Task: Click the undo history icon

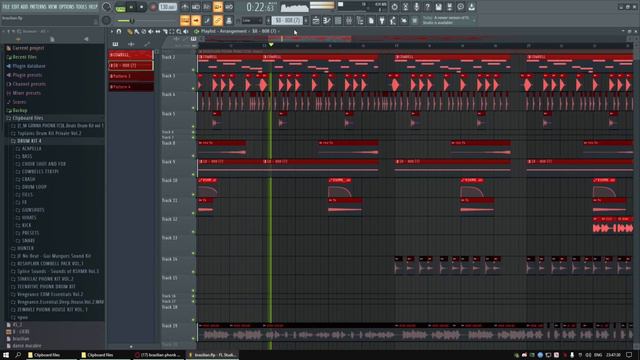Action: [394, 7]
